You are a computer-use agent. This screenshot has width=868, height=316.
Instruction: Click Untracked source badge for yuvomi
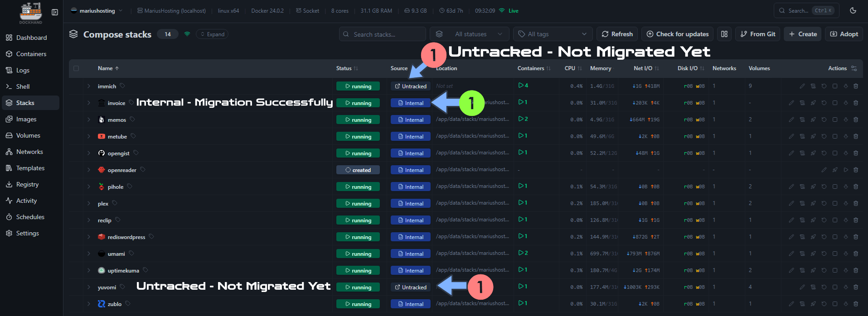pyautogui.click(x=411, y=287)
